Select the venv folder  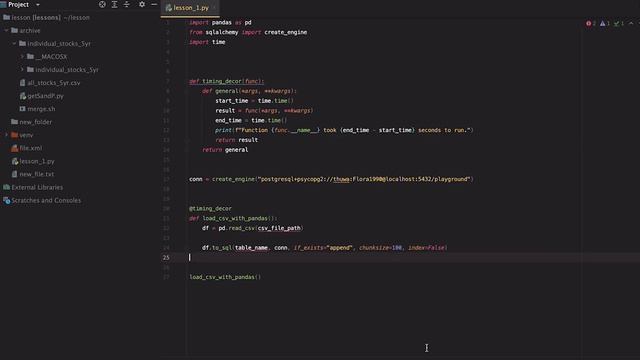(x=26, y=135)
